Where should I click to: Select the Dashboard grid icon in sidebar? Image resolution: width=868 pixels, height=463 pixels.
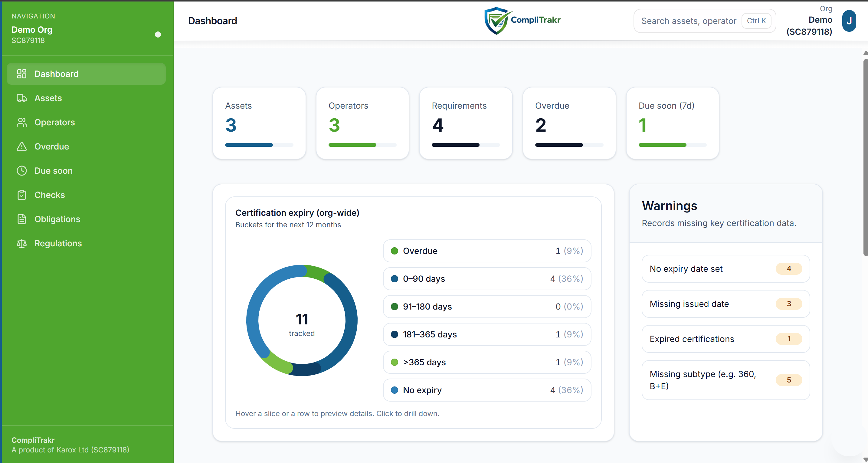pos(22,74)
